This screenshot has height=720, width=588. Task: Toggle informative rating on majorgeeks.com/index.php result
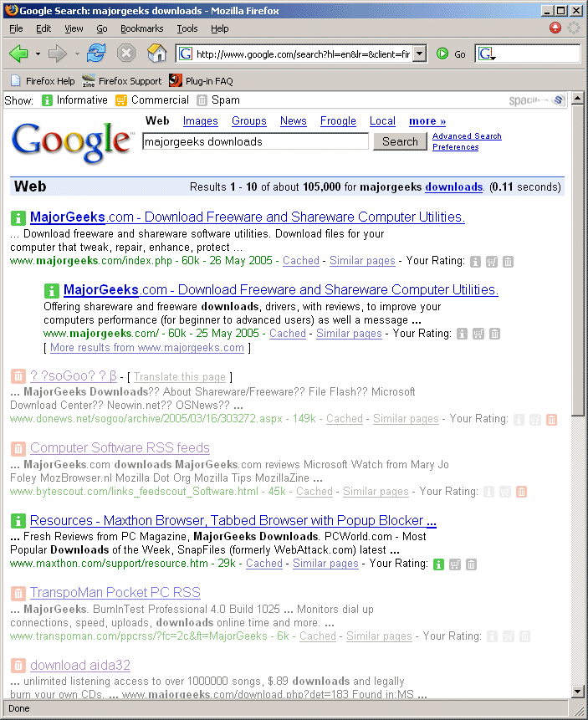(475, 262)
